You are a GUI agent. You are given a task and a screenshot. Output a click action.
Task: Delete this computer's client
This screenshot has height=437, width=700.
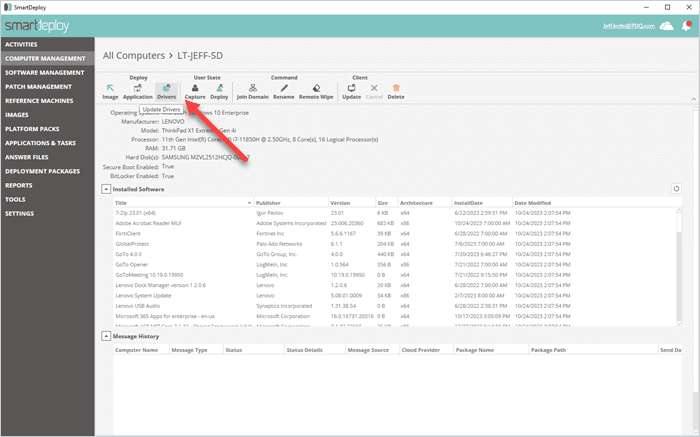click(x=396, y=92)
